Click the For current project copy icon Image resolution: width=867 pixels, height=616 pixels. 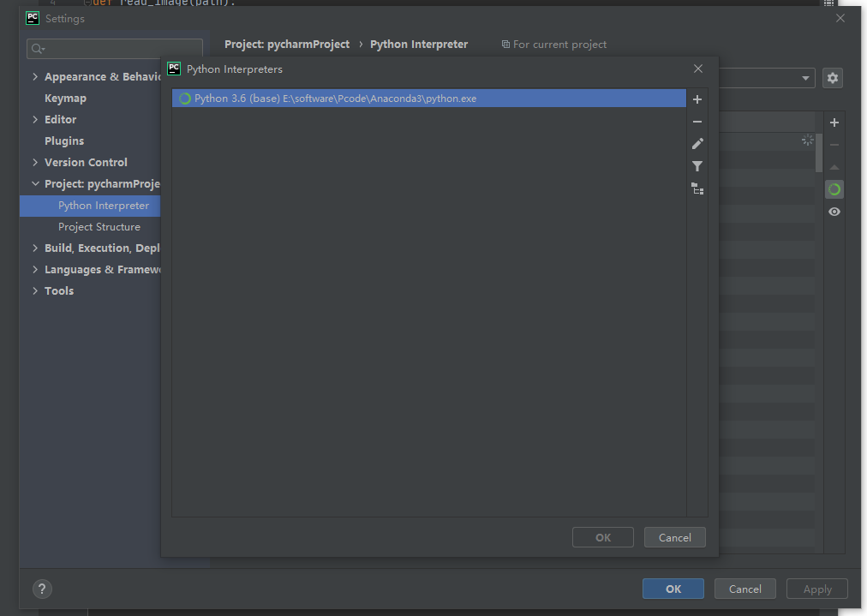[505, 45]
